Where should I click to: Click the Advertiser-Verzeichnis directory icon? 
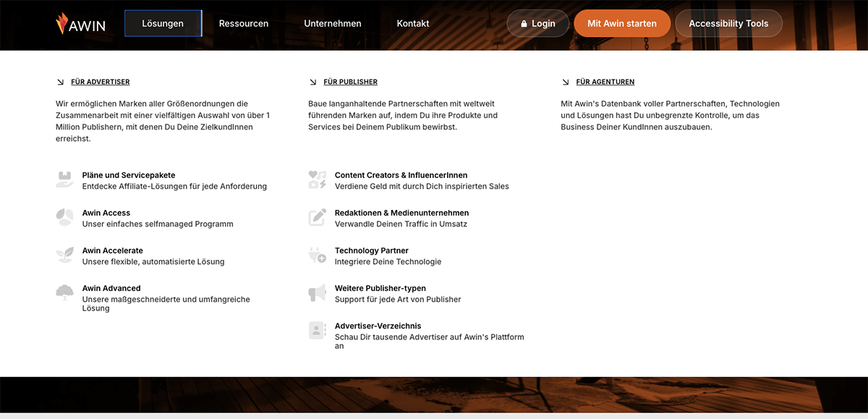(x=318, y=331)
